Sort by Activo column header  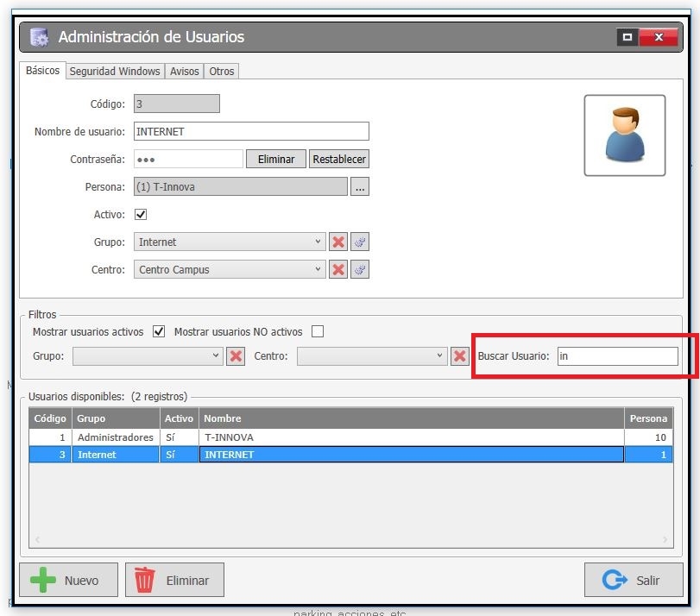[x=179, y=418]
